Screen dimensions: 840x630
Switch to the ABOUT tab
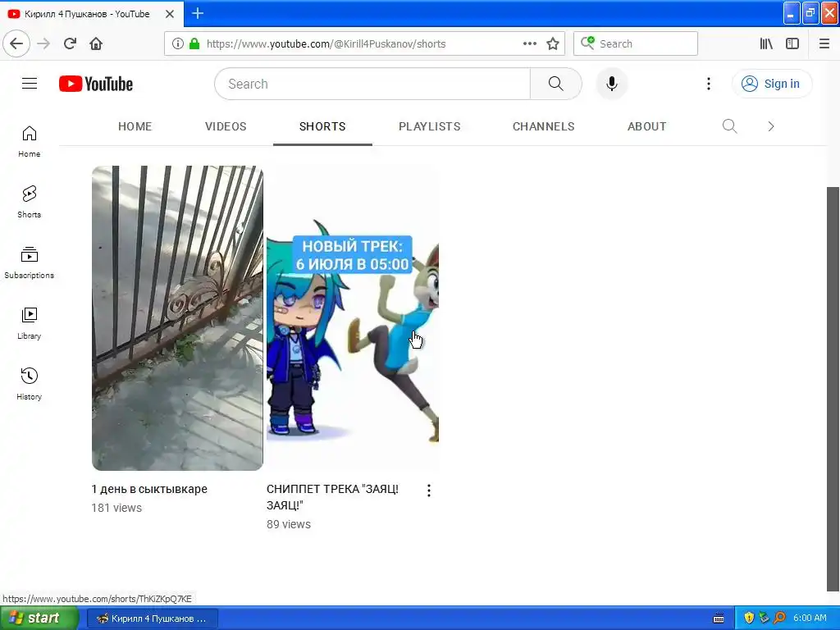point(646,126)
